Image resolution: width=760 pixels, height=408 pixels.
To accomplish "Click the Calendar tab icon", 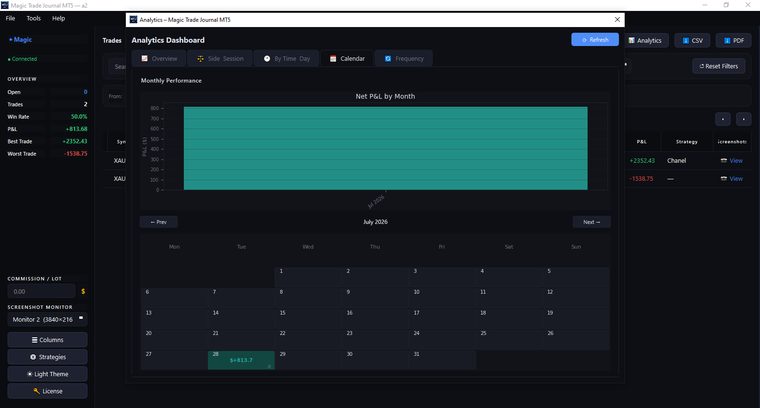I will coord(333,59).
